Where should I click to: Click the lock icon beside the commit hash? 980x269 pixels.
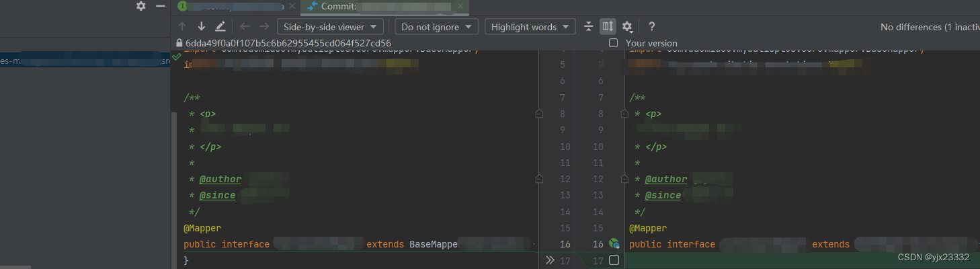[179, 43]
